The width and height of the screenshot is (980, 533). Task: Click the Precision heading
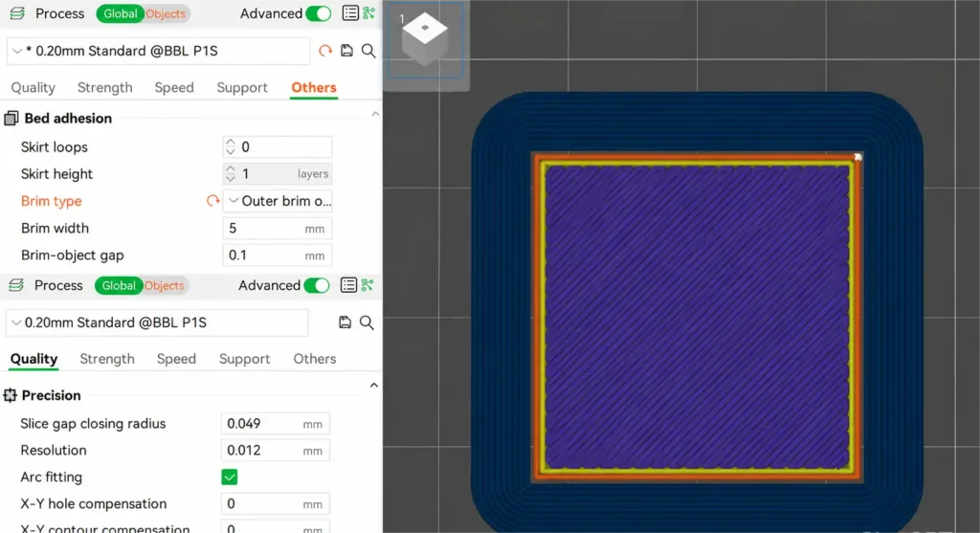(x=52, y=395)
